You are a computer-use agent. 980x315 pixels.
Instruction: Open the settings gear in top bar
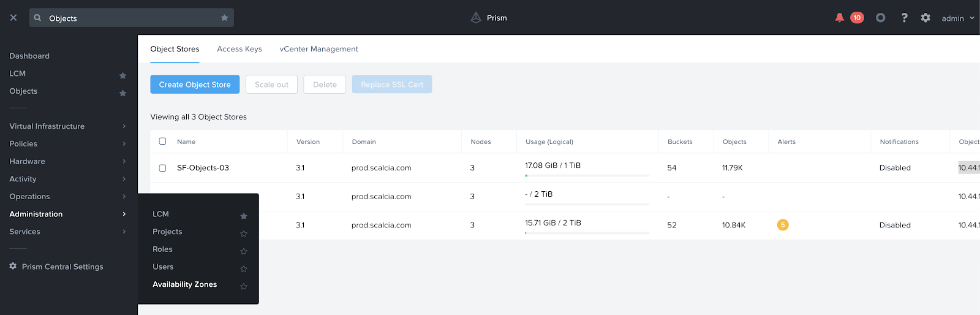tap(925, 18)
